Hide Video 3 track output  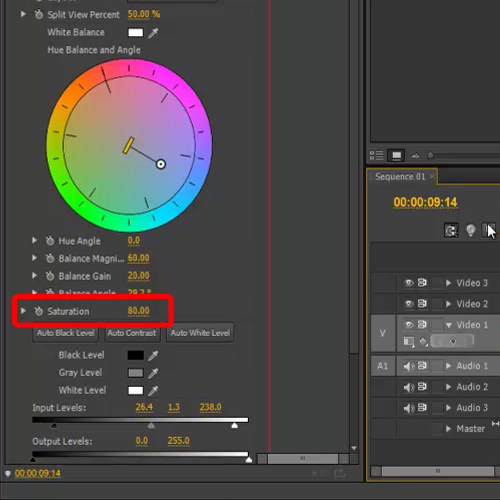click(x=409, y=283)
